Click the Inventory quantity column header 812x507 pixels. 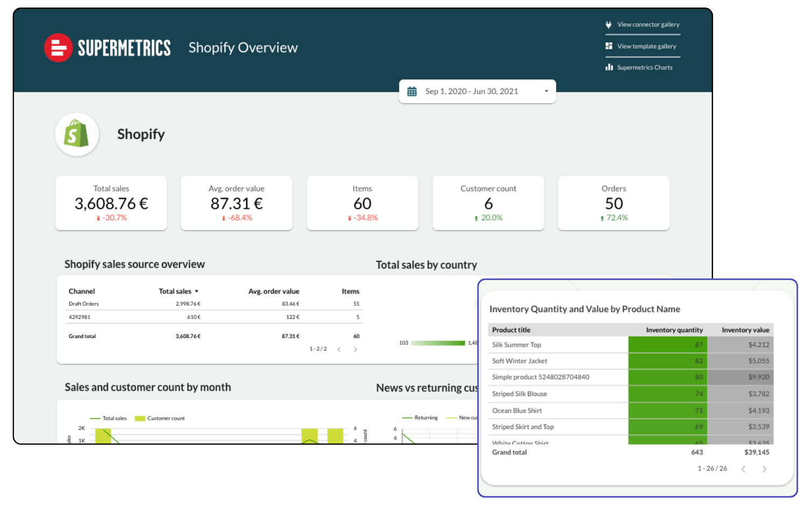pos(674,330)
